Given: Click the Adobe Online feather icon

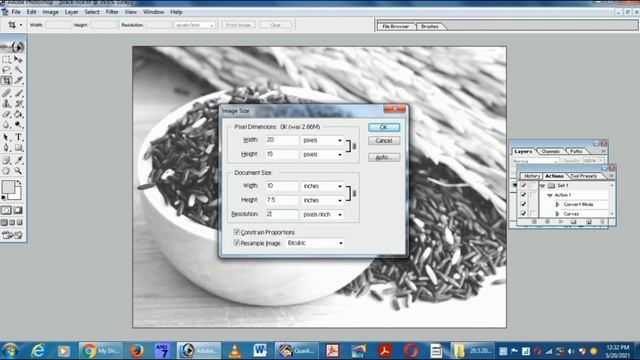Looking at the screenshot, I should [13, 47].
